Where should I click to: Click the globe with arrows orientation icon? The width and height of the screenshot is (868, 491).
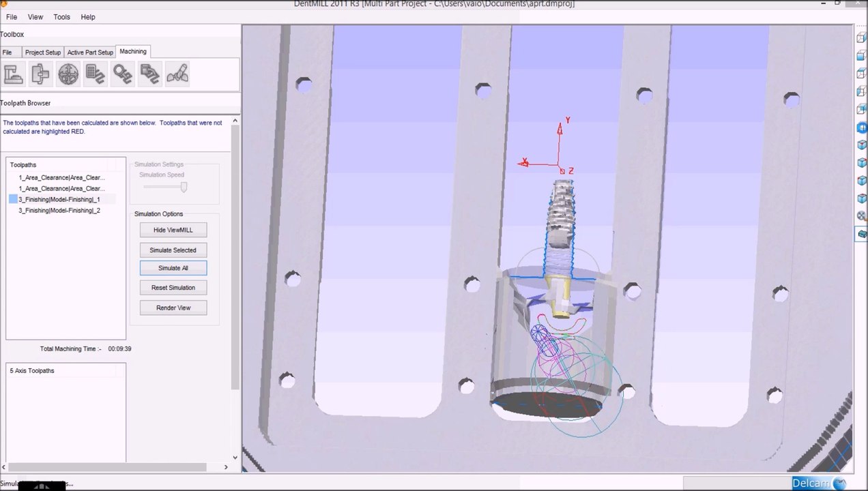pyautogui.click(x=68, y=74)
